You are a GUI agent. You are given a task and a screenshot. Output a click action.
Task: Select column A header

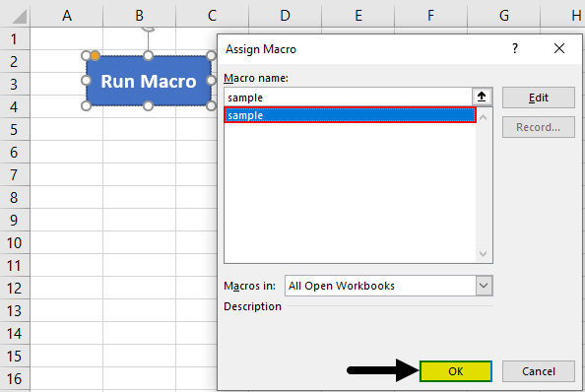tap(67, 16)
